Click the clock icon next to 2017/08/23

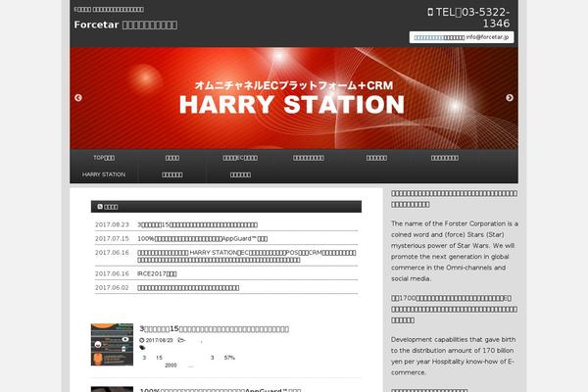(x=142, y=340)
